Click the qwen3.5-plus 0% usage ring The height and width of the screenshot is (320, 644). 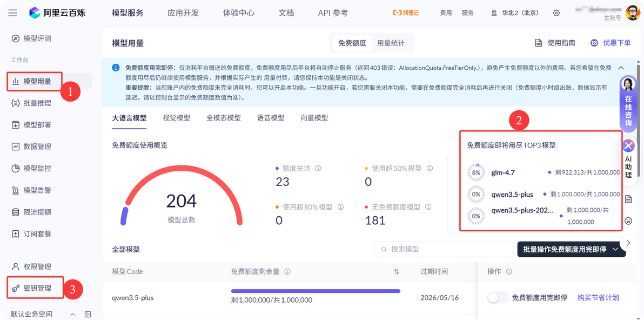[476, 194]
